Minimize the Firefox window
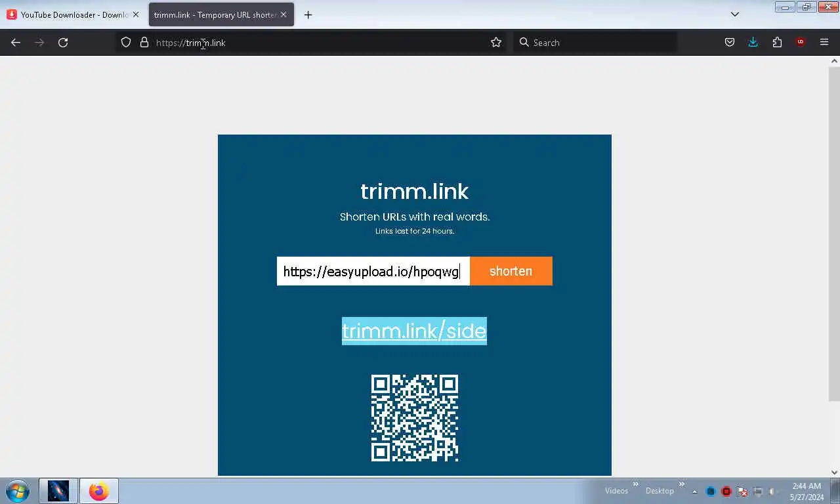The height and width of the screenshot is (504, 840). [x=785, y=7]
